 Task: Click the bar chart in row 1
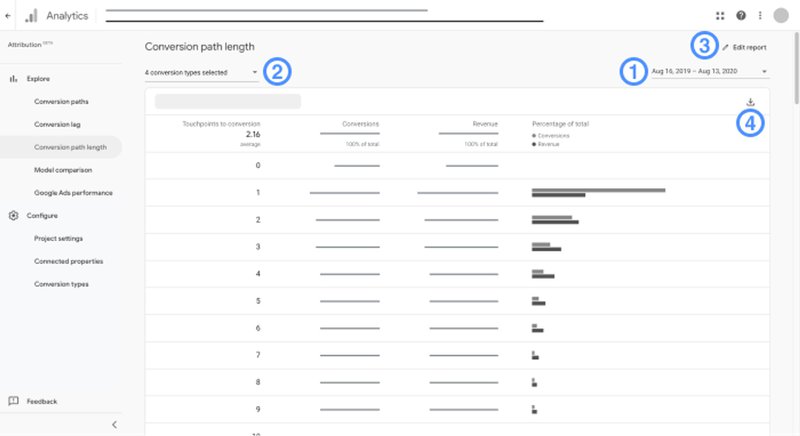(598, 193)
